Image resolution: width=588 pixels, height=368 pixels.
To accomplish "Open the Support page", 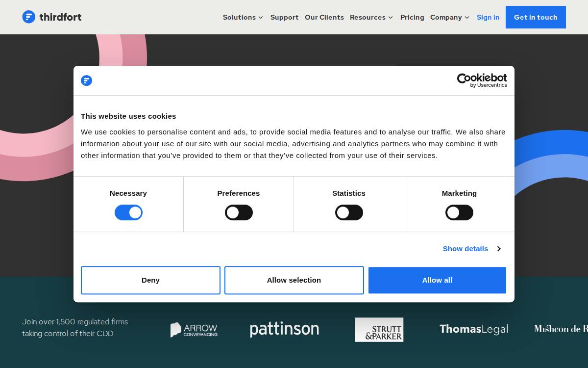I will click(x=284, y=17).
